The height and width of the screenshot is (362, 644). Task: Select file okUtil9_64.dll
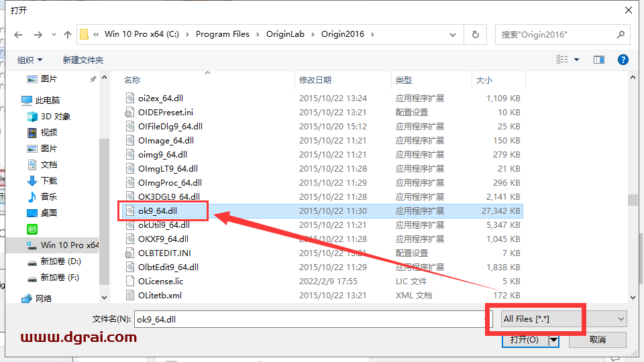click(x=164, y=225)
